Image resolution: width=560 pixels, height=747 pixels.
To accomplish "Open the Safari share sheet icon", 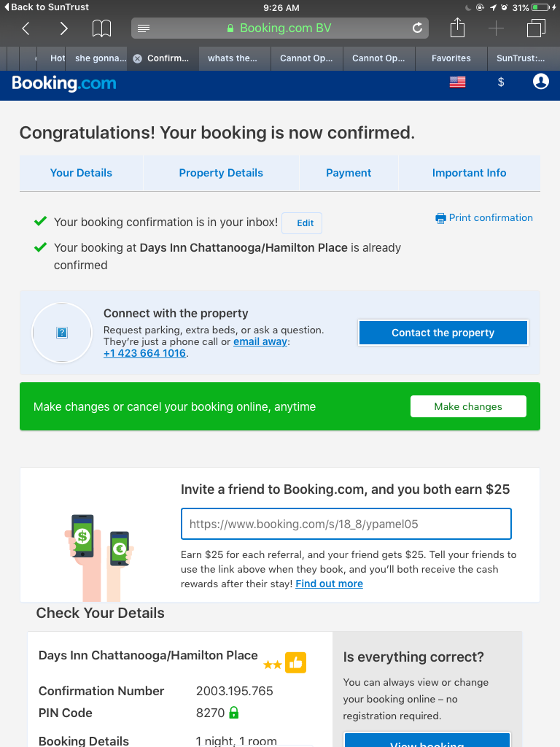I will tap(457, 28).
